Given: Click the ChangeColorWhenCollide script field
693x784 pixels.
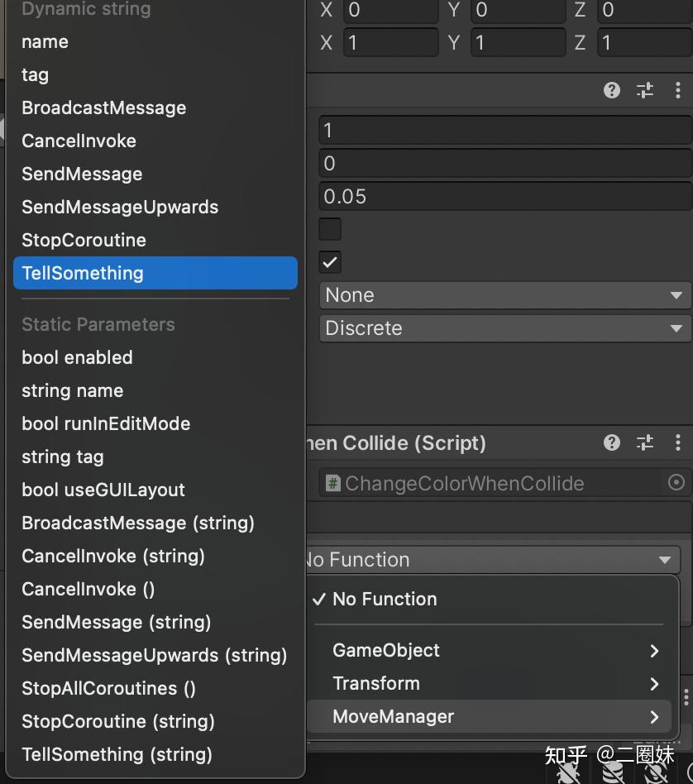Looking at the screenshot, I should (505, 483).
